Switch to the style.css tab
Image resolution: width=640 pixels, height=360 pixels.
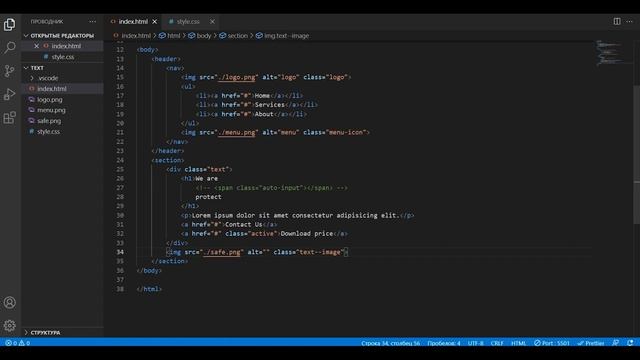point(188,22)
